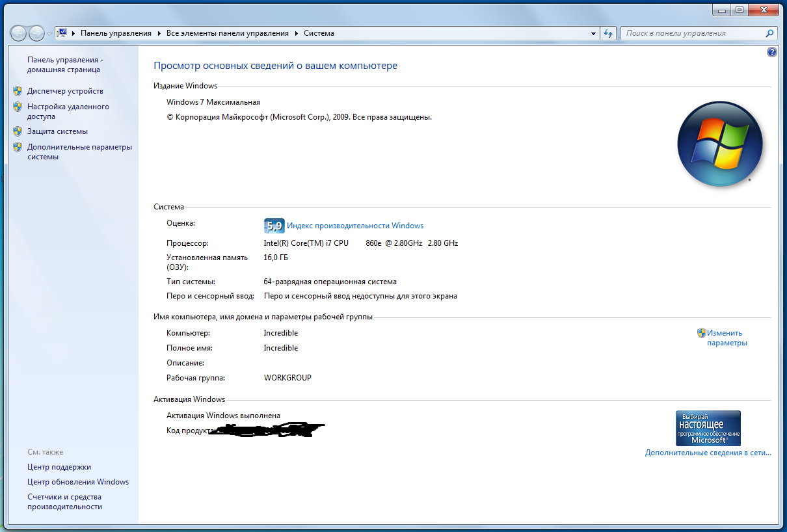This screenshot has height=532, width=787.
Task: Open Центр обновления Windows link
Action: point(78,482)
